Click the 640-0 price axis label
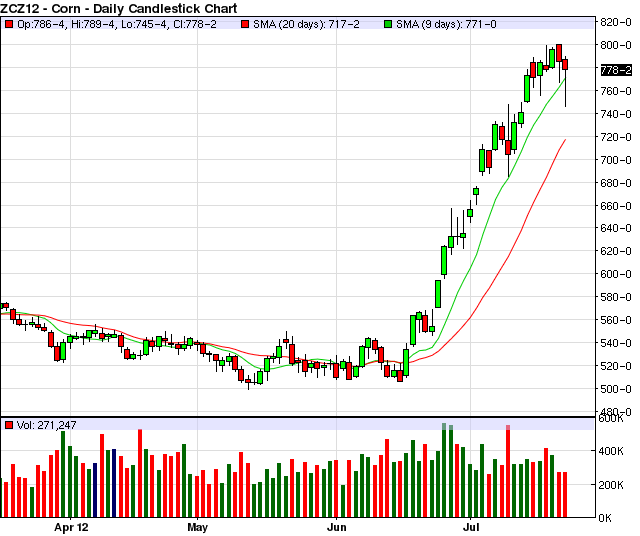 tap(616, 228)
